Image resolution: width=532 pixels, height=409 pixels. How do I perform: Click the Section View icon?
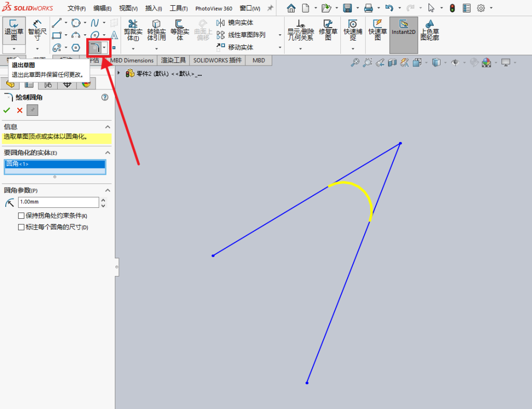tap(392, 62)
